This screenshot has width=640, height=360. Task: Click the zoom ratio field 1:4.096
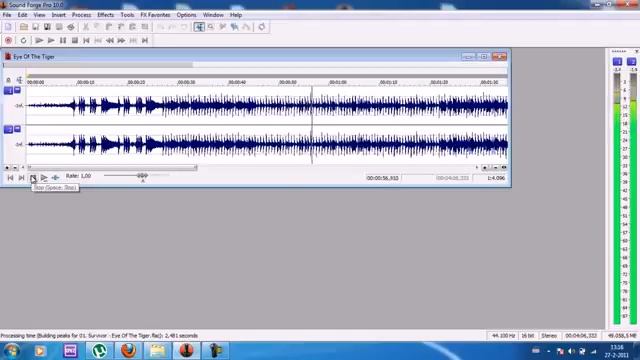click(496, 178)
